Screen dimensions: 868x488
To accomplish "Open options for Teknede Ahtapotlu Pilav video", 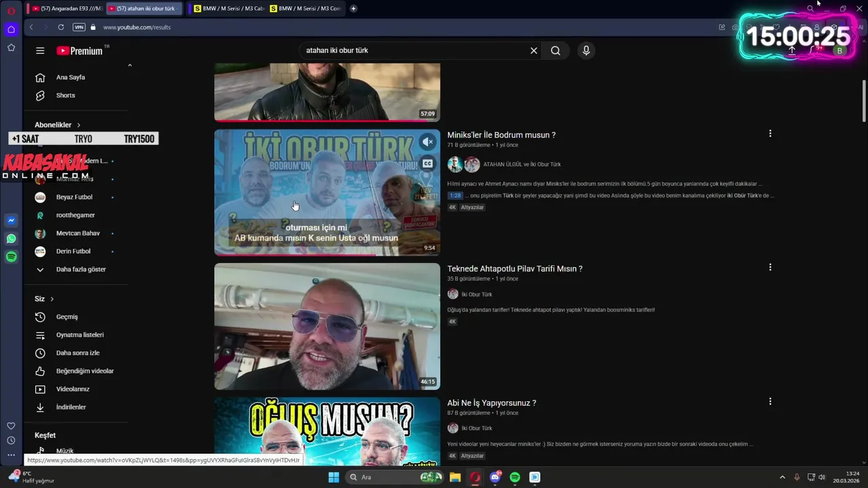I will (x=770, y=268).
